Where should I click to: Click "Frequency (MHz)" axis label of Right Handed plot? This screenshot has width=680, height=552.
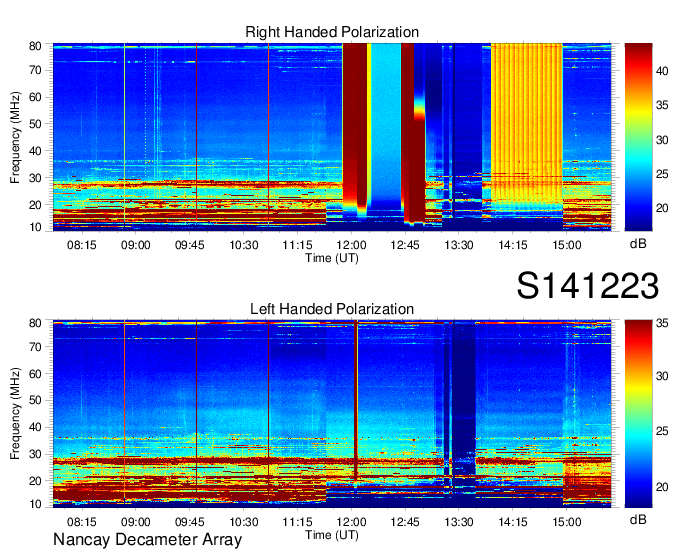pyautogui.click(x=15, y=137)
